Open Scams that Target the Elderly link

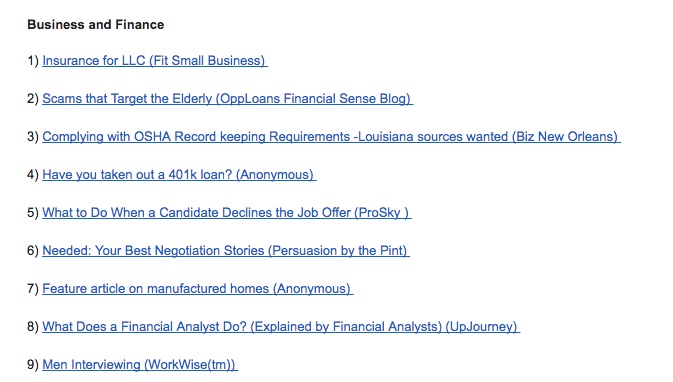pos(227,99)
